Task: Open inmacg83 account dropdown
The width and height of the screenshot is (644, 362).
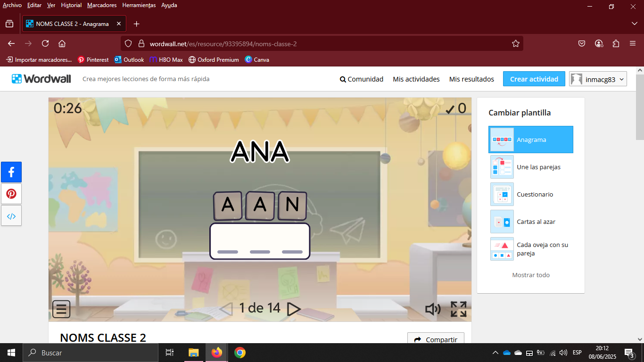Action: point(598,79)
